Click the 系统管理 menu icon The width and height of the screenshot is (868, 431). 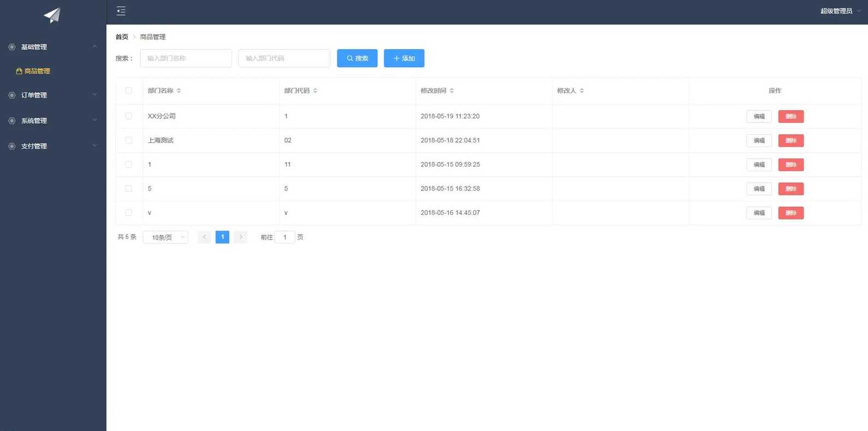tap(12, 121)
